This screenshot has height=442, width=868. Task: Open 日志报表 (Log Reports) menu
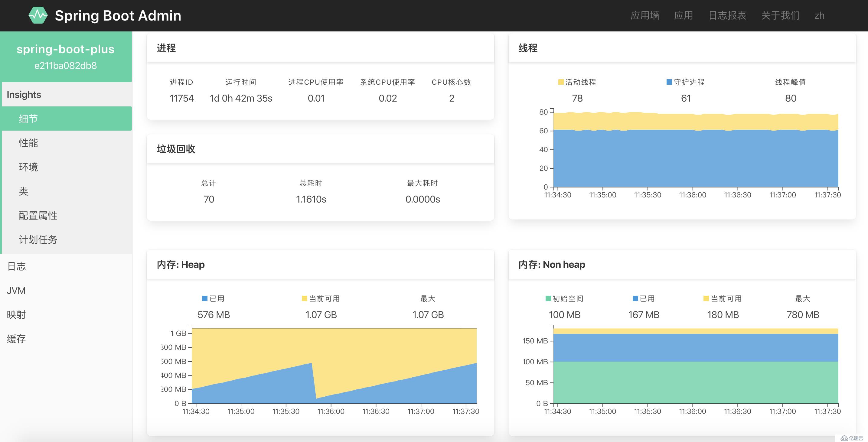click(728, 16)
